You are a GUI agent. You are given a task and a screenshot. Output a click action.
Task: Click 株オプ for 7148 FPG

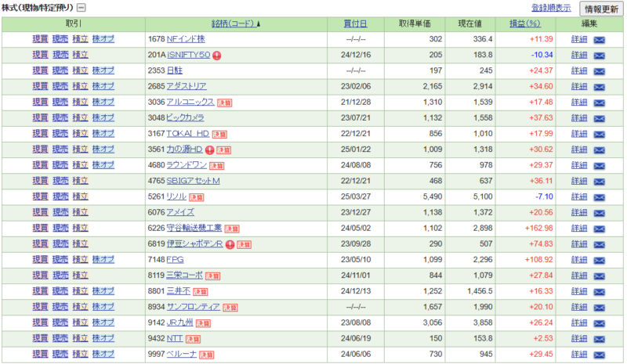click(103, 259)
